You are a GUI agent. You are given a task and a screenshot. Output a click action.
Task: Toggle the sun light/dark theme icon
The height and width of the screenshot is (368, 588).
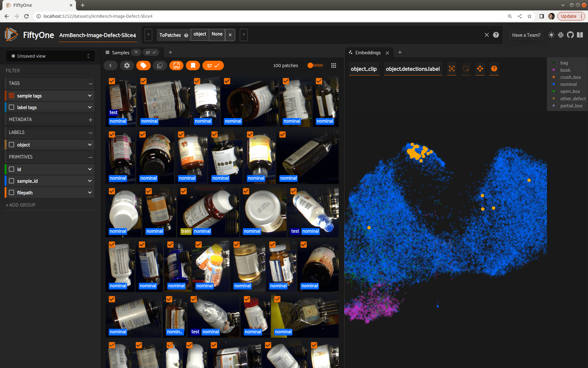551,35
